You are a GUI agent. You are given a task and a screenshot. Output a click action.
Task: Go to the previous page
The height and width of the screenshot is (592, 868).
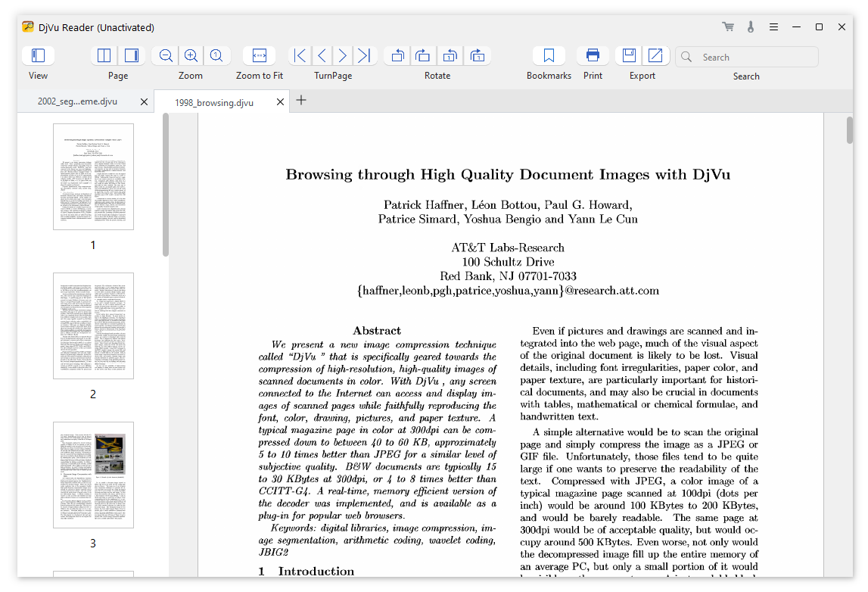coord(322,55)
